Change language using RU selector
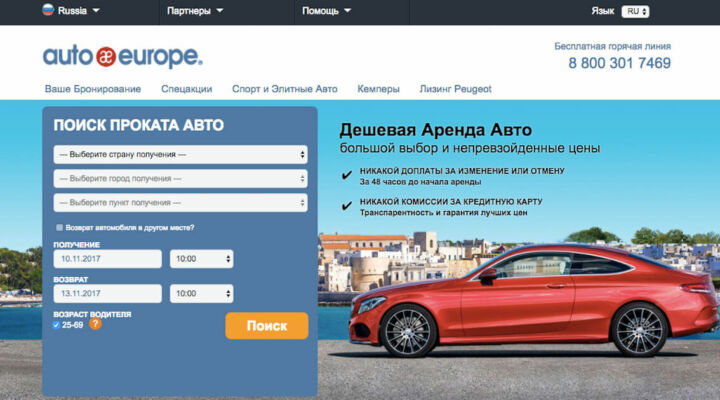 coord(635,12)
